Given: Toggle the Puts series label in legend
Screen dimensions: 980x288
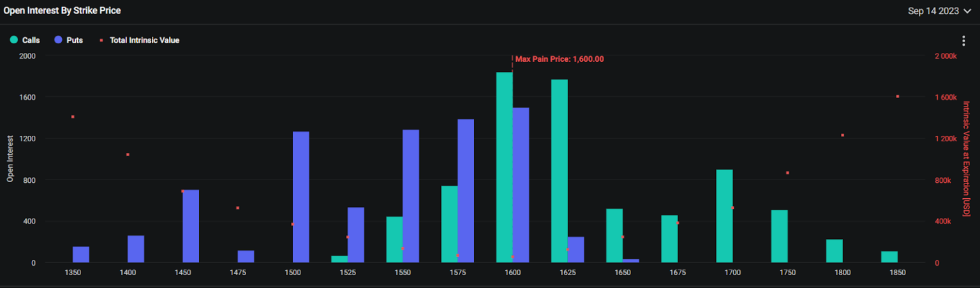Looking at the screenshot, I should pyautogui.click(x=75, y=40).
